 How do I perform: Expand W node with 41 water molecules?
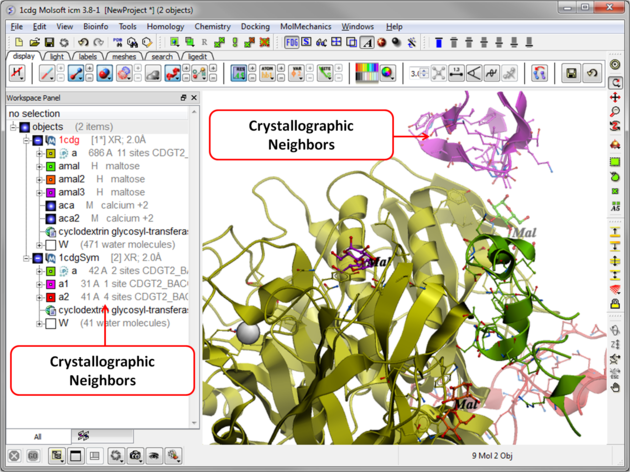(39, 323)
